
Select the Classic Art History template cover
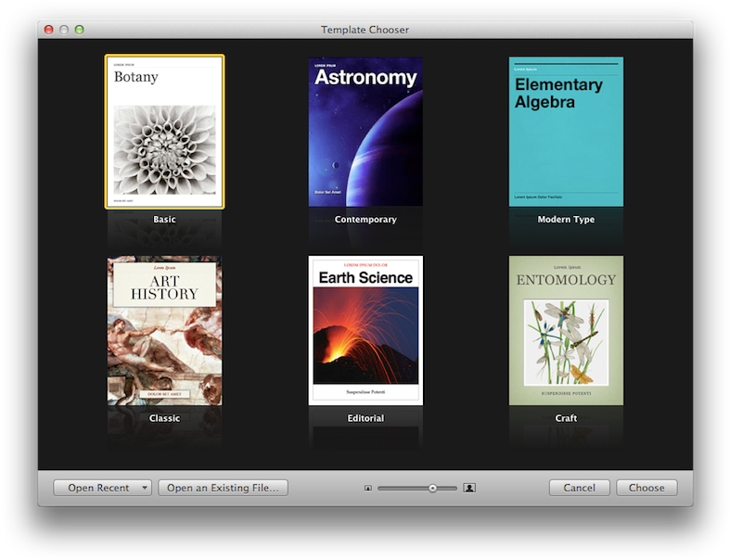[x=164, y=330]
